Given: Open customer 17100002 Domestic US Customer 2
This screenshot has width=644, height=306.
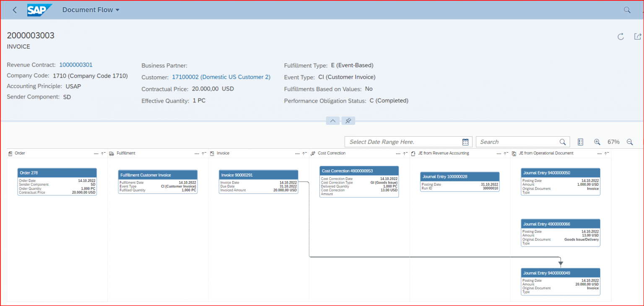Looking at the screenshot, I should click(x=221, y=77).
